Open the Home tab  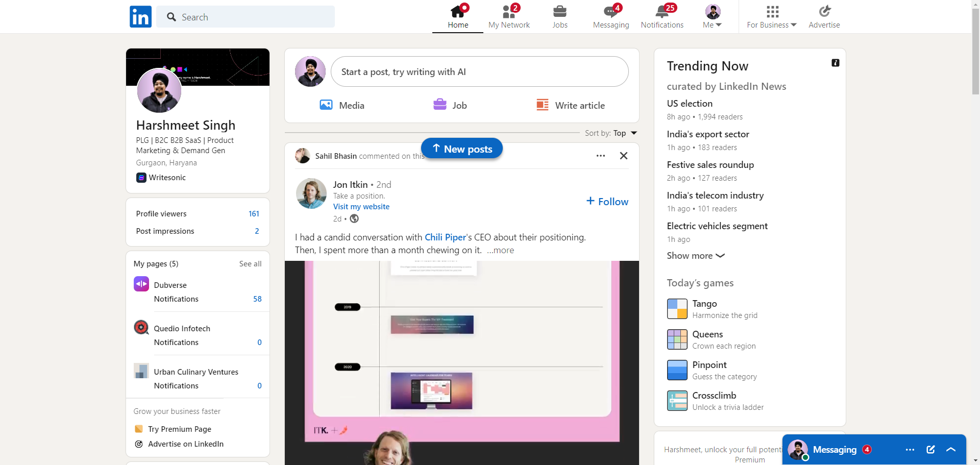click(x=458, y=17)
